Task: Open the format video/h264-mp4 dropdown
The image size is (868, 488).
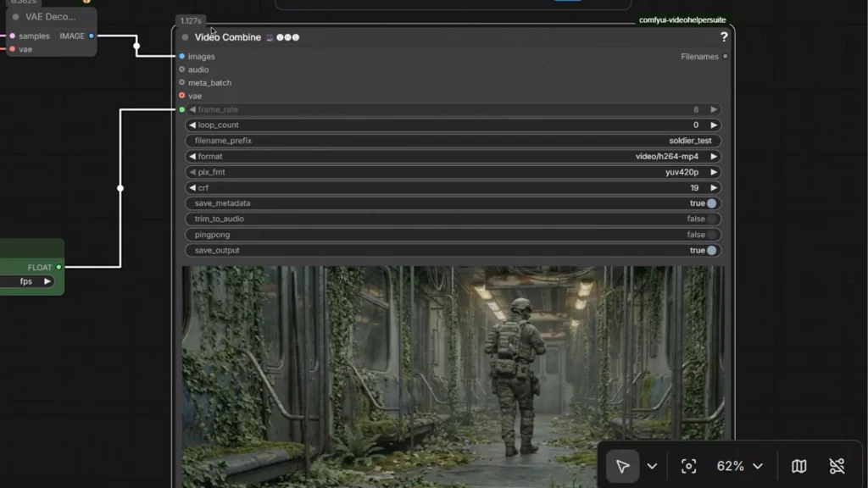Action: click(453, 157)
